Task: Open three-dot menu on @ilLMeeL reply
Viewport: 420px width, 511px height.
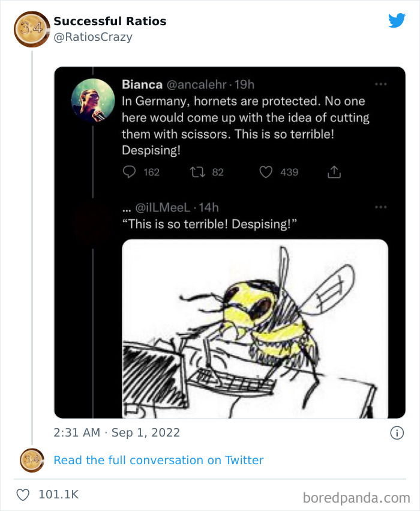Action: [x=380, y=207]
